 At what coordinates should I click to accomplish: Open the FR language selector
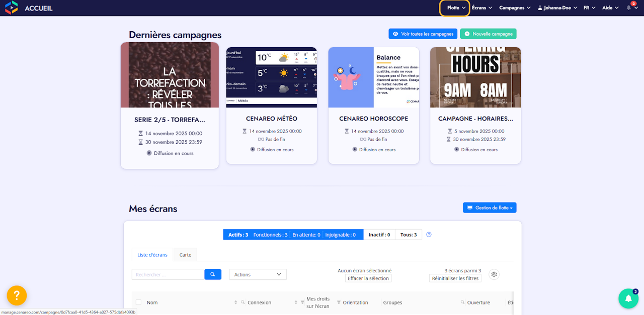point(589,8)
